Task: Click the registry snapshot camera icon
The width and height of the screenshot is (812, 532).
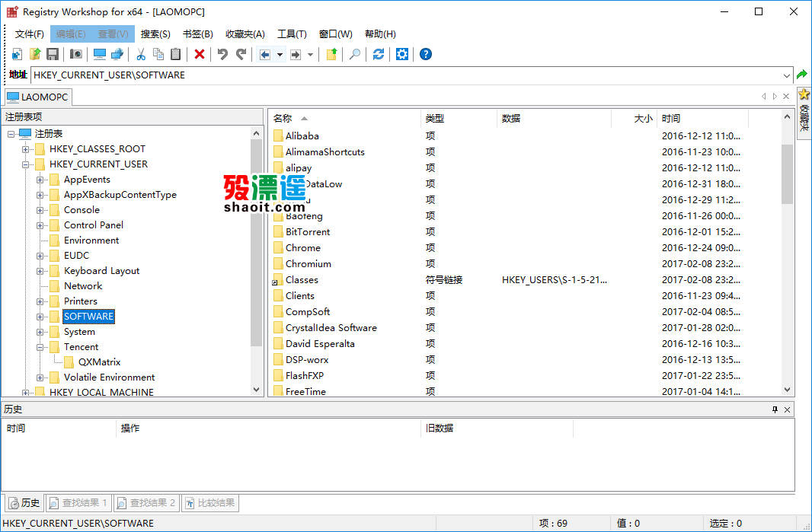Action: pyautogui.click(x=76, y=54)
